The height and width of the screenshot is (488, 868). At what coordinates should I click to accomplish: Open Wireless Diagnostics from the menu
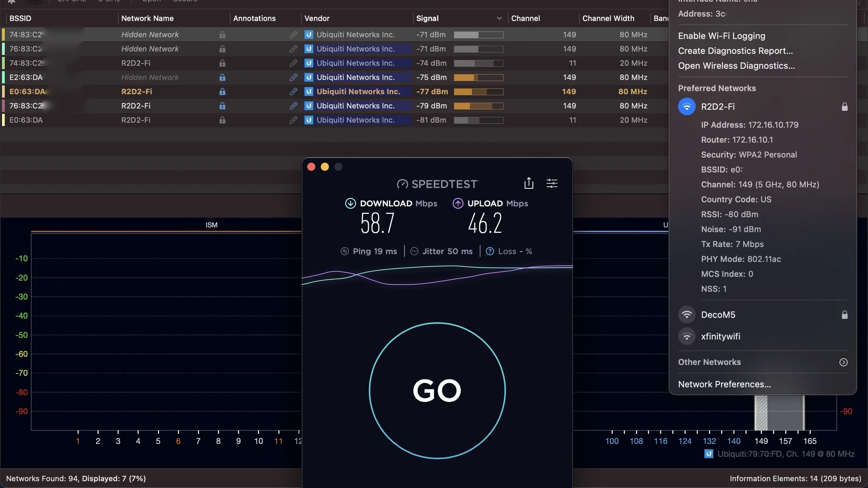[x=736, y=66]
